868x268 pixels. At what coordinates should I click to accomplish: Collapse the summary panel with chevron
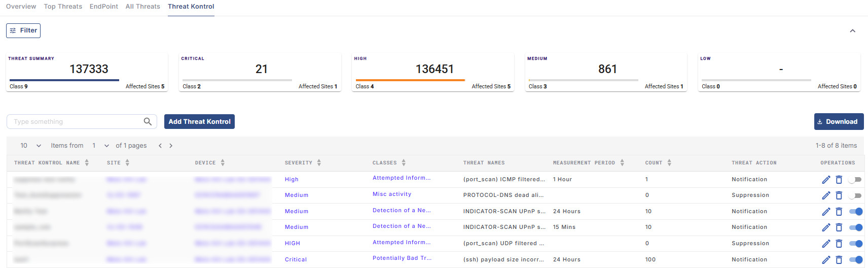pos(852,31)
